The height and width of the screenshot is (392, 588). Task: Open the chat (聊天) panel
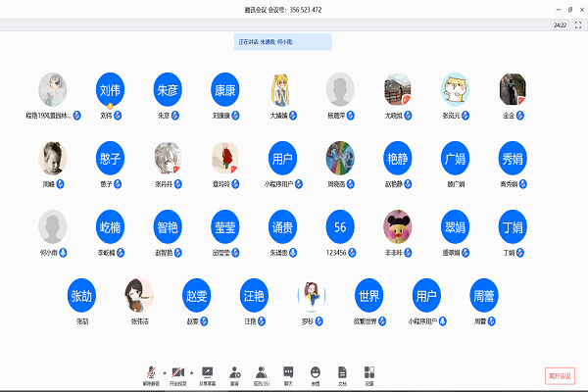click(288, 373)
